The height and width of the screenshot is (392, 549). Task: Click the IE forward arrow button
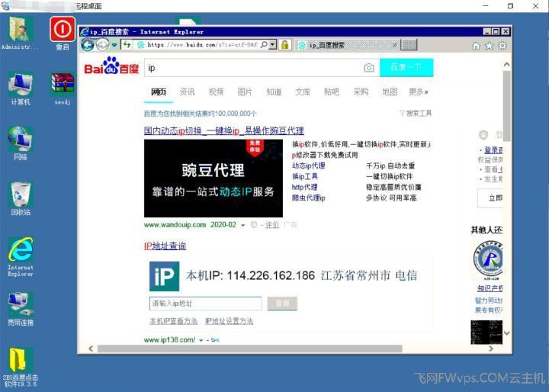pyautogui.click(x=102, y=45)
